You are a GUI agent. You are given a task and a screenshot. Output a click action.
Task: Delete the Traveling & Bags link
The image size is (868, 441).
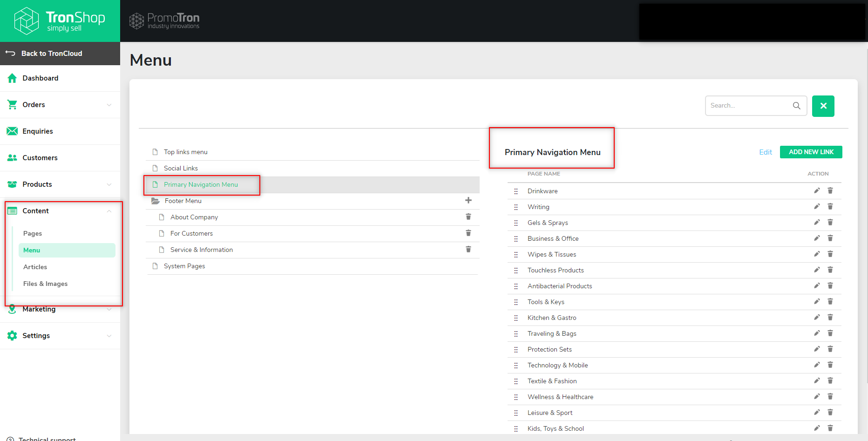pos(830,333)
